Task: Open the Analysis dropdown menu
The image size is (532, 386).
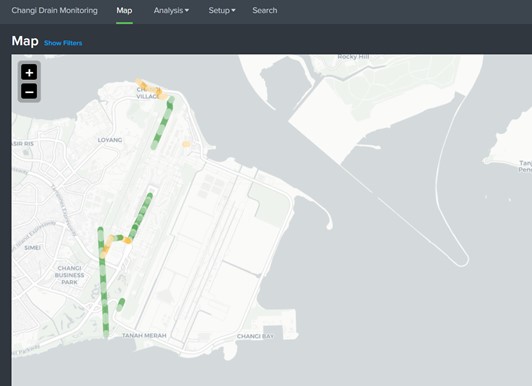Action: coord(171,11)
